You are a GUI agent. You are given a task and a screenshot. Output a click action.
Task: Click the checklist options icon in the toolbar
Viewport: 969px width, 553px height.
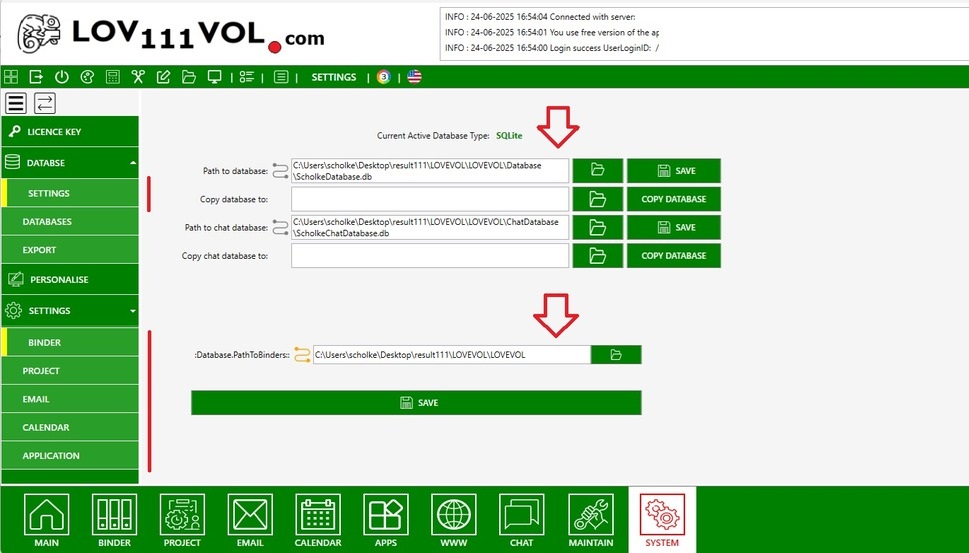point(247,77)
